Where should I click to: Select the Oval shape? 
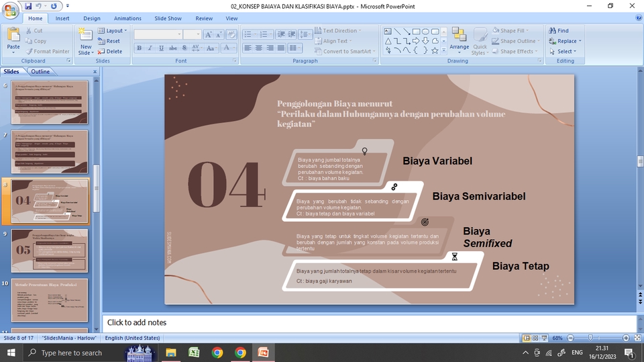425,32
